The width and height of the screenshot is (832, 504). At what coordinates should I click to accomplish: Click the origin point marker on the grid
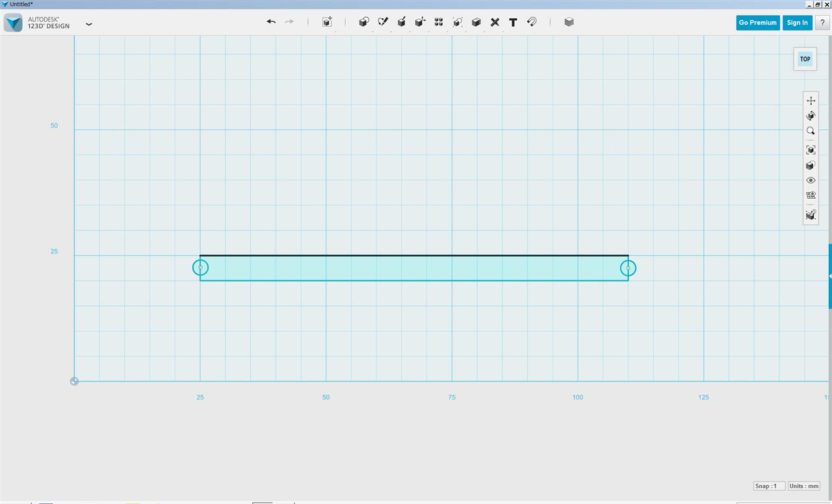tap(74, 381)
